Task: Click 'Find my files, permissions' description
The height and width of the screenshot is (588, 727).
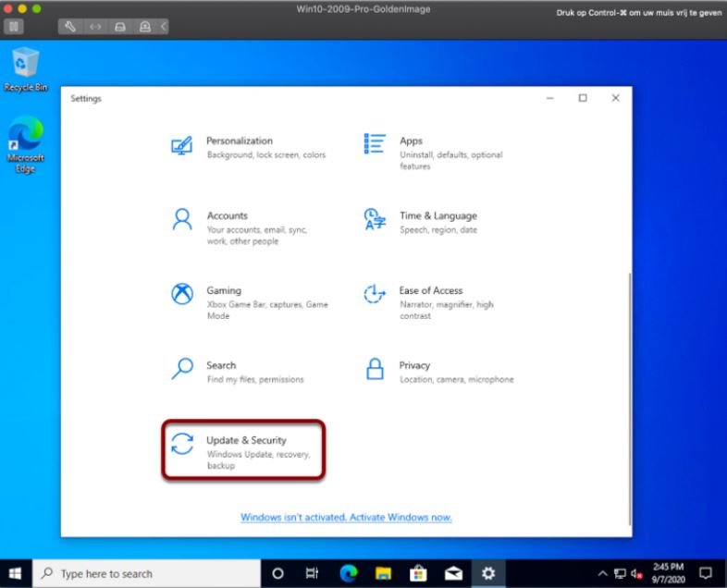Action: pyautogui.click(x=255, y=379)
